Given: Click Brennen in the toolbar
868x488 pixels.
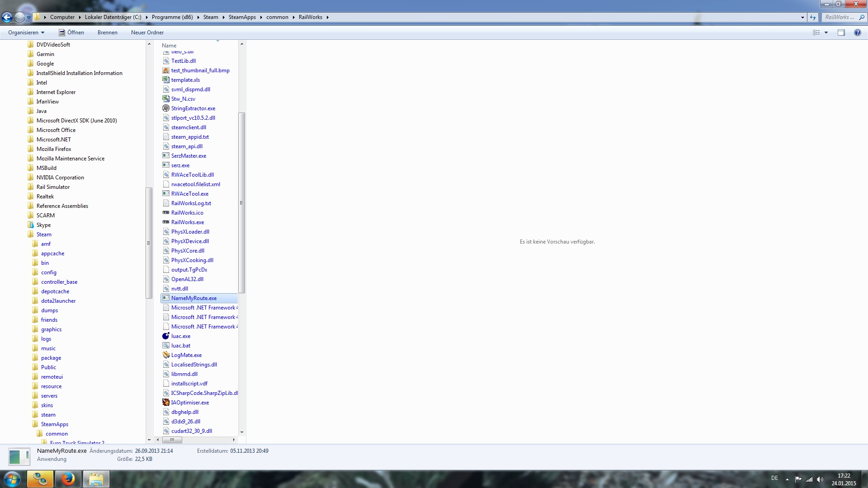Looking at the screenshot, I should pyautogui.click(x=108, y=33).
